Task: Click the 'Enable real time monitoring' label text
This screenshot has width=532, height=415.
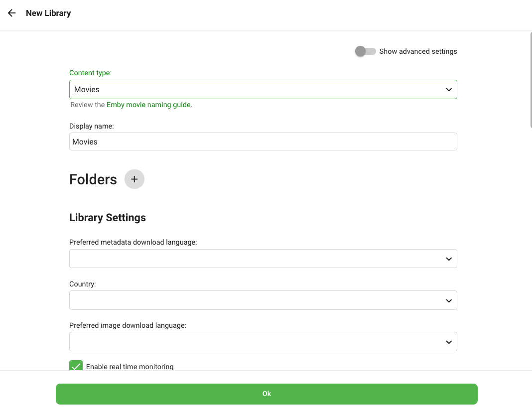Action: 130,367
